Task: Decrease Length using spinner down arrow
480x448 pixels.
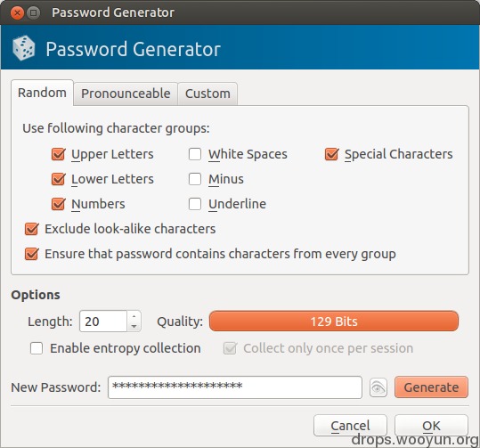Action: [134, 327]
